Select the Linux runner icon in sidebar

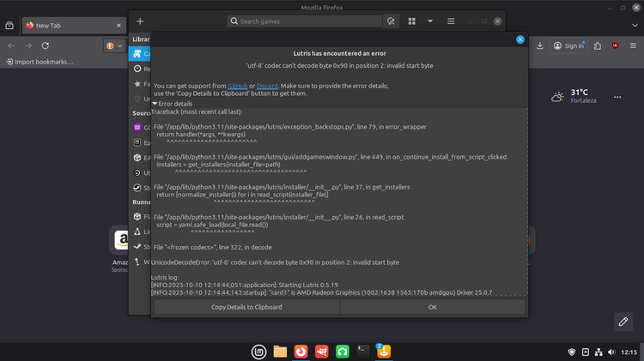coord(137,232)
